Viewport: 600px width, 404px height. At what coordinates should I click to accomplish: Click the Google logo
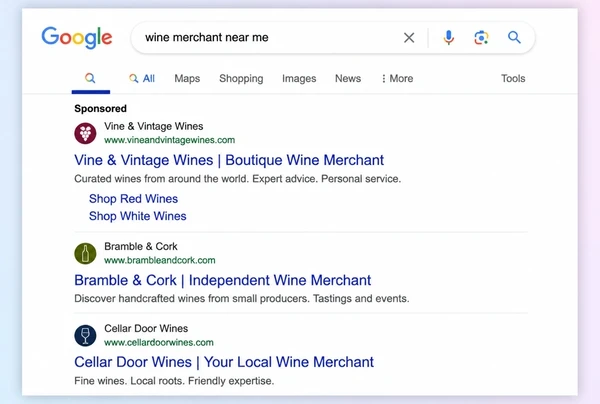pos(77,37)
